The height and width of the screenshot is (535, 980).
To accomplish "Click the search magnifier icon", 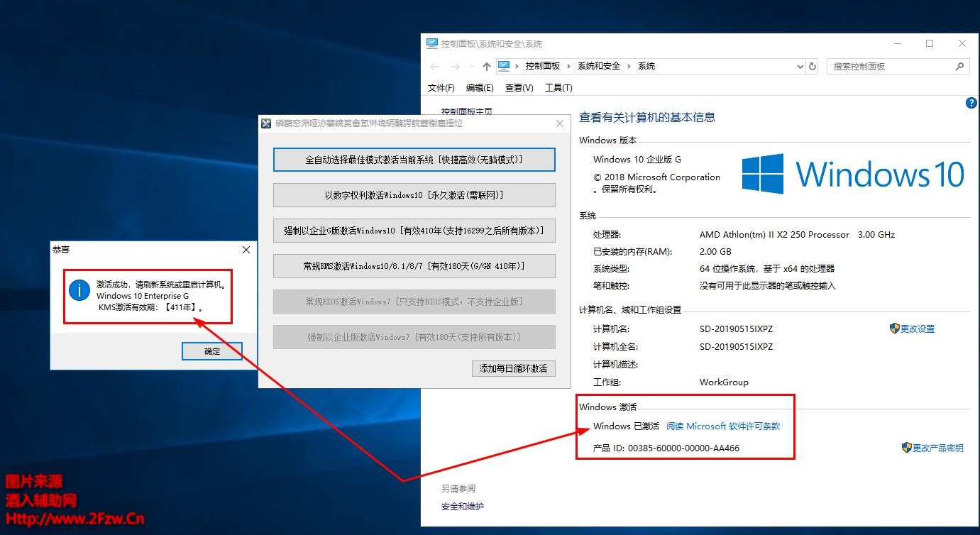I will (959, 66).
